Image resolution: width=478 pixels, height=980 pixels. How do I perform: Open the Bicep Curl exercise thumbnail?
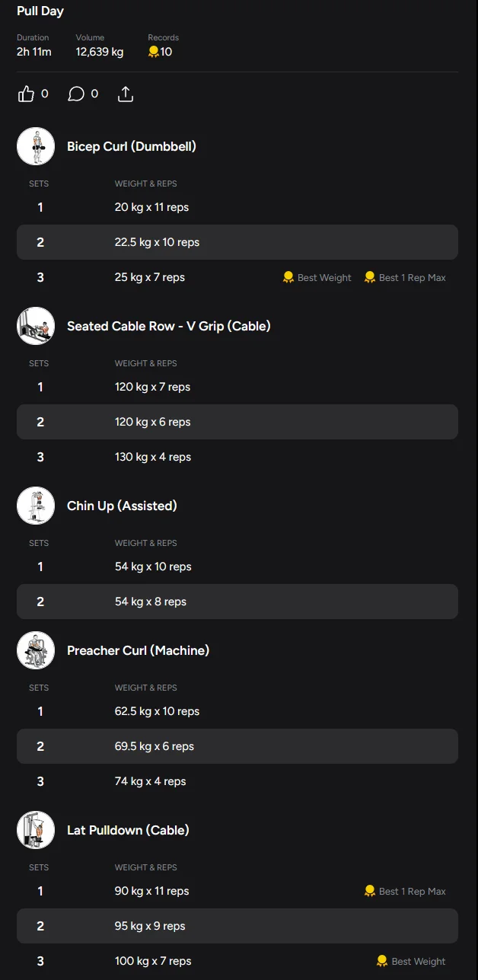tap(36, 146)
